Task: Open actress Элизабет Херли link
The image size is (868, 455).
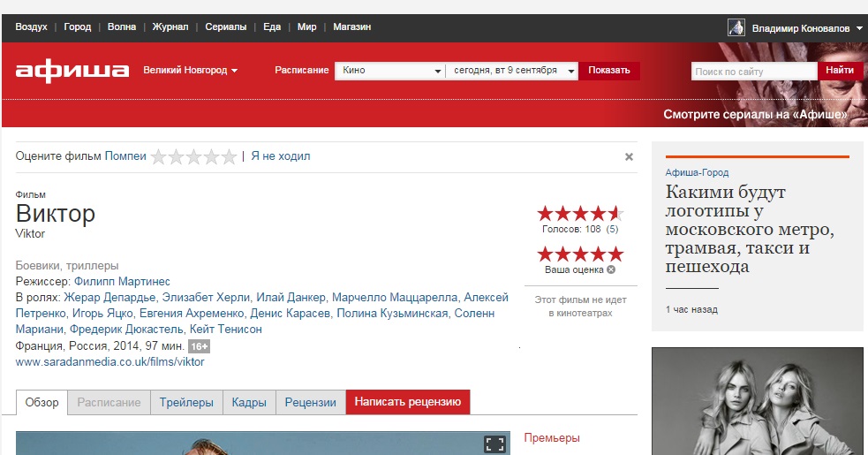Action: coord(206,298)
